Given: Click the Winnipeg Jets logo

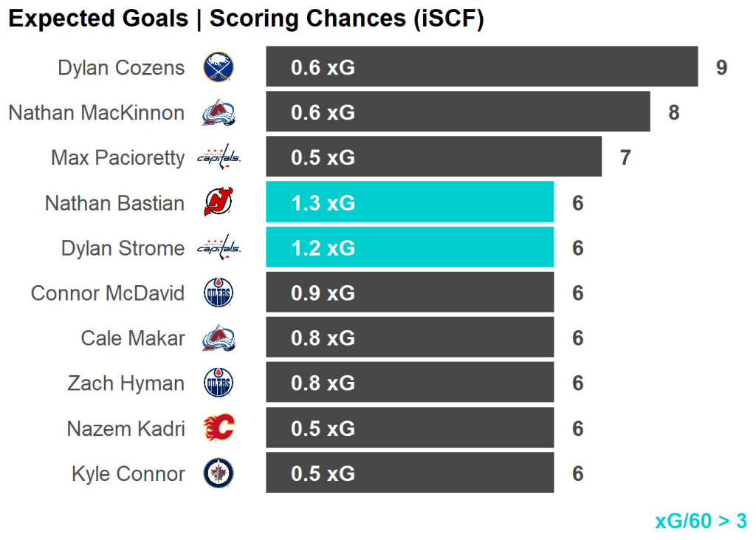Looking at the screenshot, I should coord(219,474).
